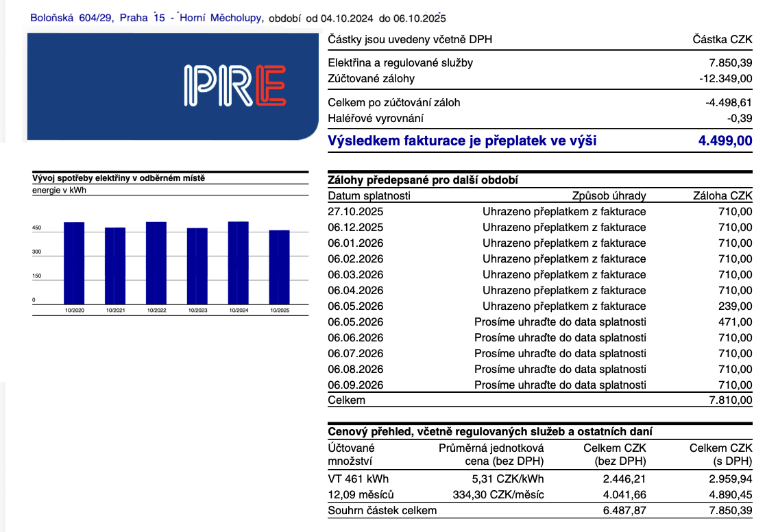Image resolution: width=778 pixels, height=532 pixels.
Task: Select the 10/2022 chart bar
Action: click(156, 263)
